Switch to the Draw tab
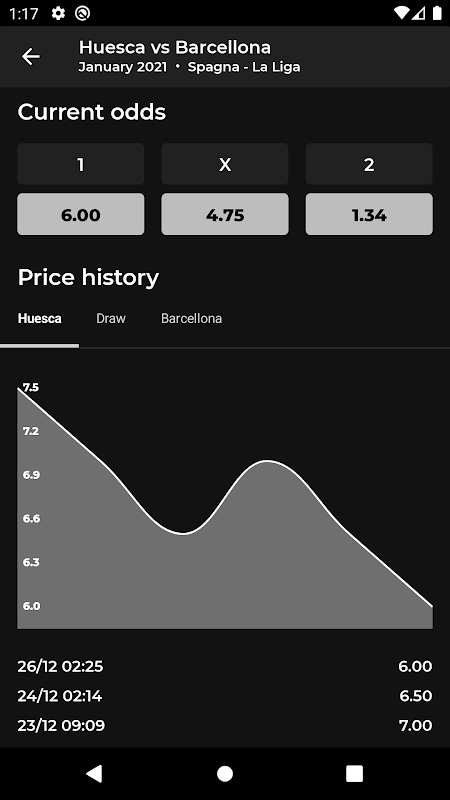The image size is (450, 800). point(111,318)
